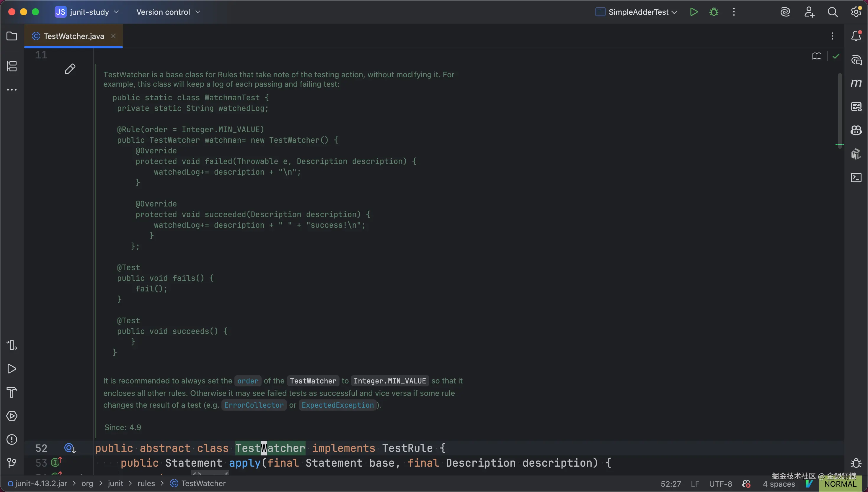
Task: Select the TestWatcher.java editor tab
Action: pyautogui.click(x=74, y=36)
